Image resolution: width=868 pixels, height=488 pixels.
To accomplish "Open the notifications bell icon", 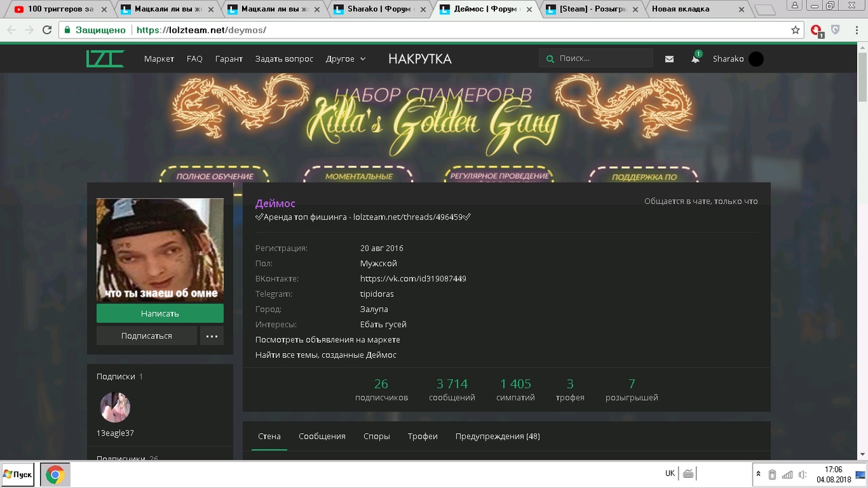I will click(x=695, y=59).
